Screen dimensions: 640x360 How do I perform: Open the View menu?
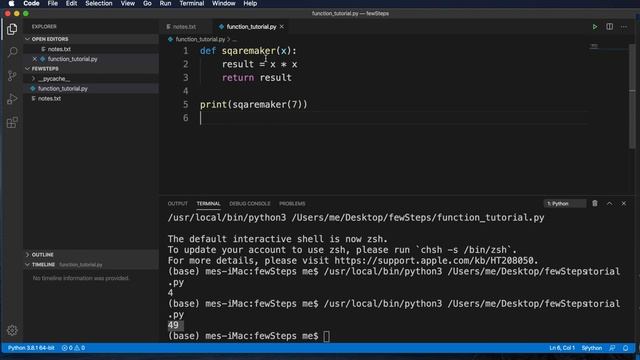tap(128, 3)
